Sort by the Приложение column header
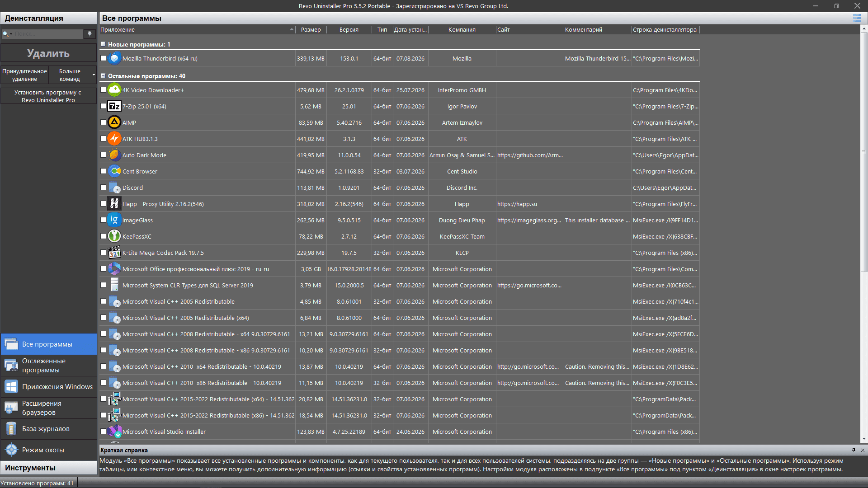Image resolution: width=868 pixels, height=488 pixels. pyautogui.click(x=198, y=29)
